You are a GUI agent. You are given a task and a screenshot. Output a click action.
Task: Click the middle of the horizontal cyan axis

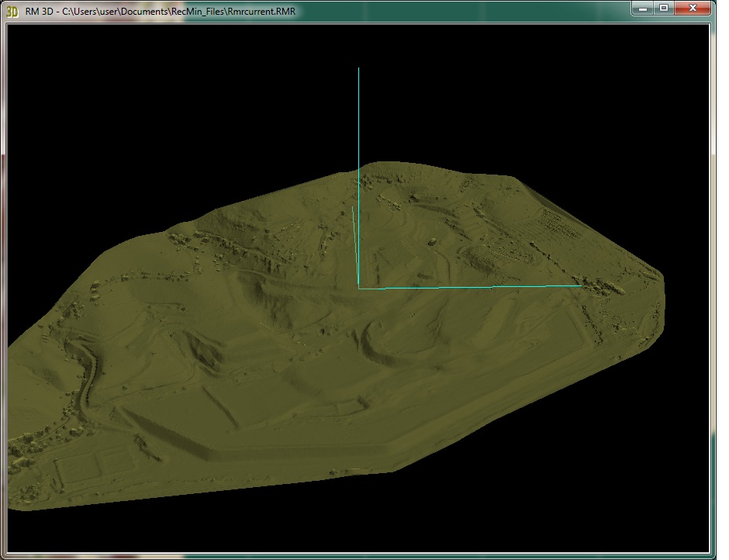point(469,287)
